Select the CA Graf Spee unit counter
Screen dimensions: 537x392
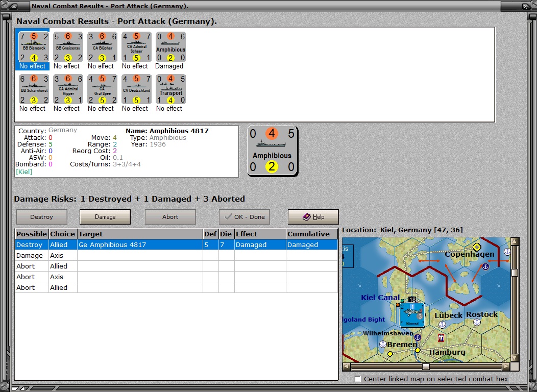click(102, 89)
